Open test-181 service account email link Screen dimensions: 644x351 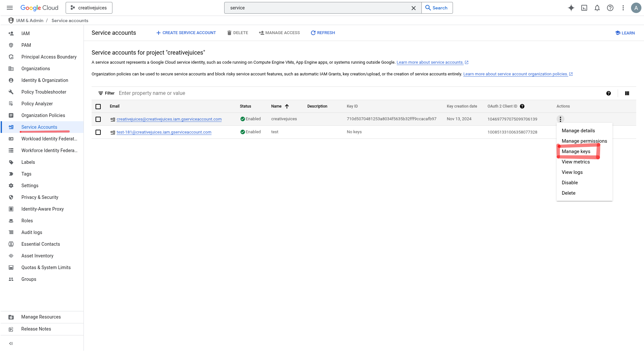164,132
